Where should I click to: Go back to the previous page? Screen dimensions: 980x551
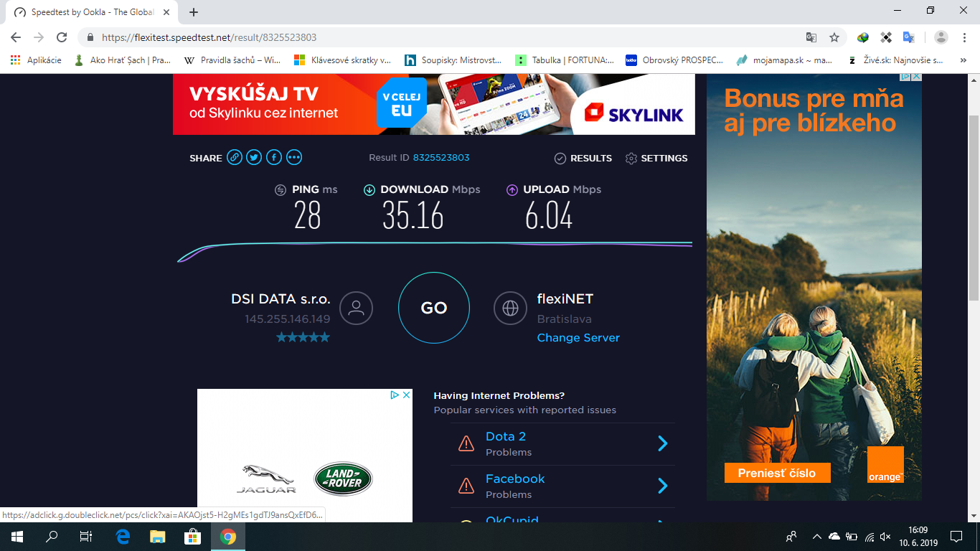pyautogui.click(x=16, y=37)
